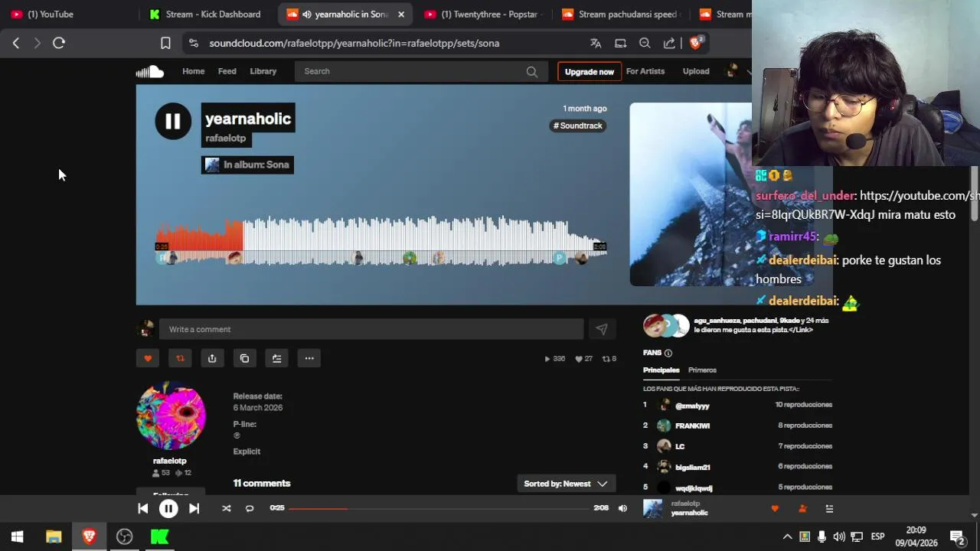The height and width of the screenshot is (551, 980).
Task: Toggle repost on the track
Action: pyautogui.click(x=180, y=358)
